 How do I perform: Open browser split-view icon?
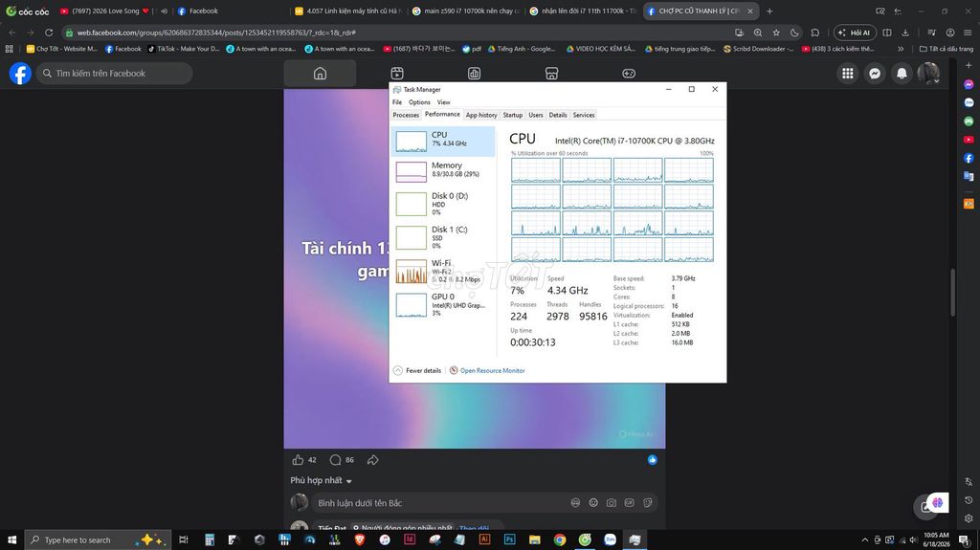pyautogui.click(x=887, y=33)
